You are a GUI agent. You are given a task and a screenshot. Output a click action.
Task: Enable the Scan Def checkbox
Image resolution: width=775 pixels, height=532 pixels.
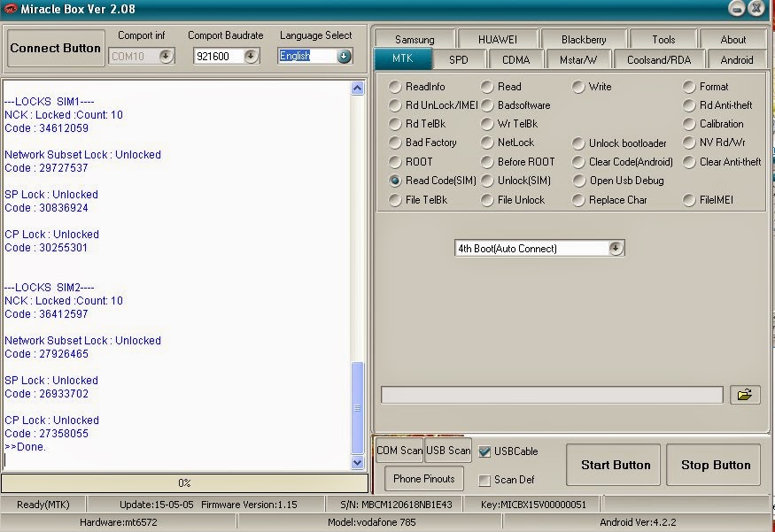coord(484,480)
